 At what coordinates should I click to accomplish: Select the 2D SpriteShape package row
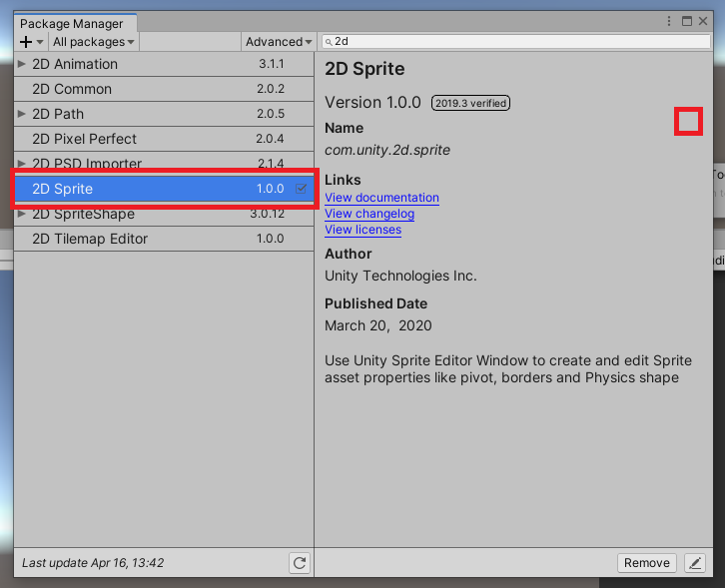click(x=164, y=216)
